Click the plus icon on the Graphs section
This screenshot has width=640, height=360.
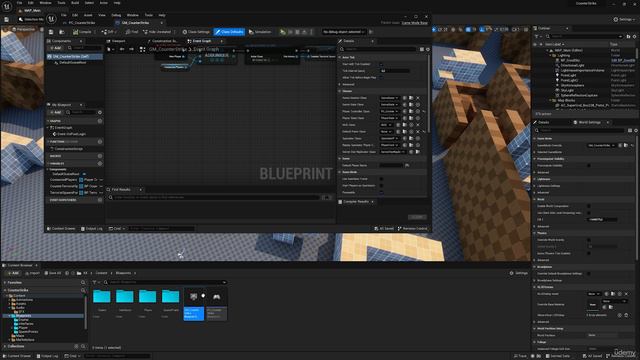[100, 121]
